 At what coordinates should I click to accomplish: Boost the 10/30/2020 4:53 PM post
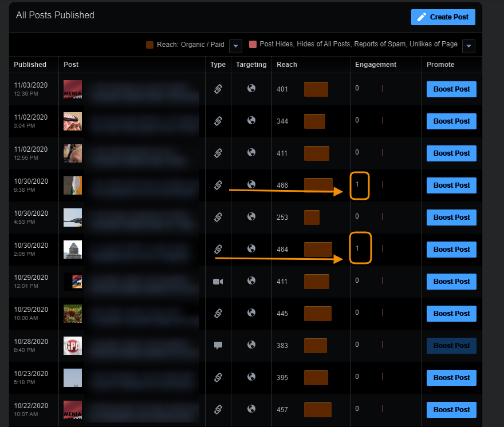(x=451, y=217)
